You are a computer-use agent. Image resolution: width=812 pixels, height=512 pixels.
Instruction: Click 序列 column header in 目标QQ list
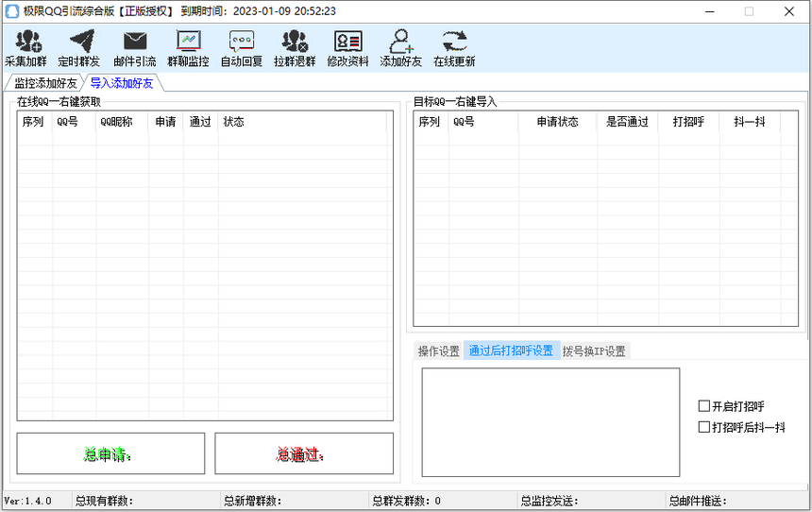[x=431, y=122]
